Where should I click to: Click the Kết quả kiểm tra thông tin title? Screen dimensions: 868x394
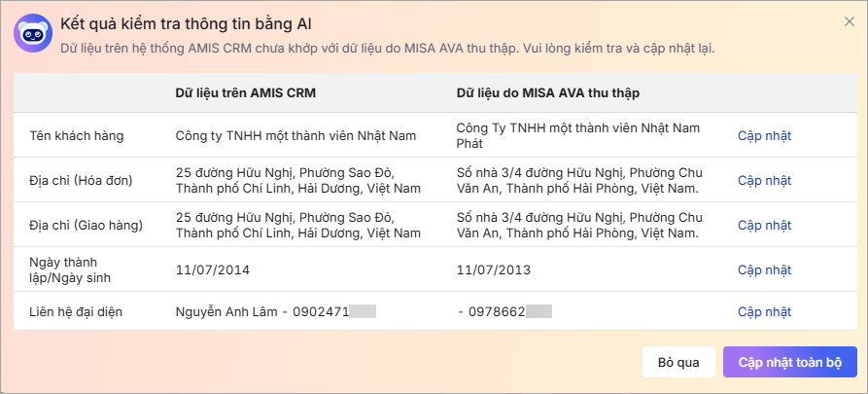186,23
